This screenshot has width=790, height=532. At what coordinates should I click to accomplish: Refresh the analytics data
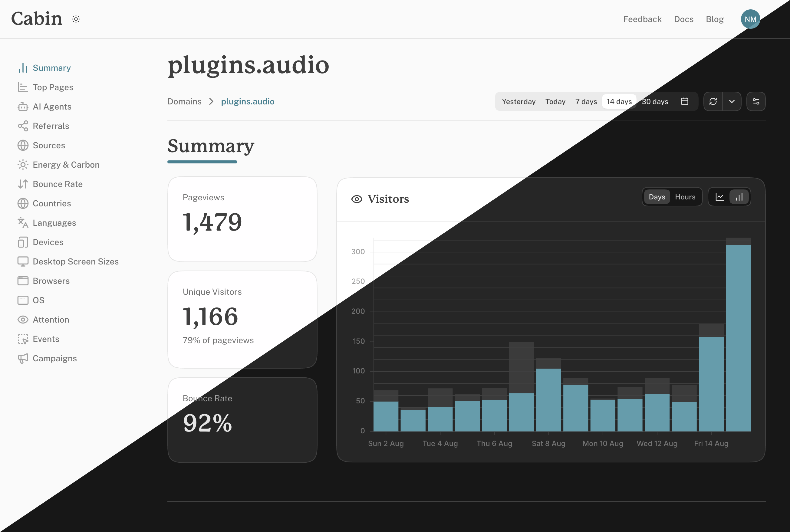(x=713, y=101)
